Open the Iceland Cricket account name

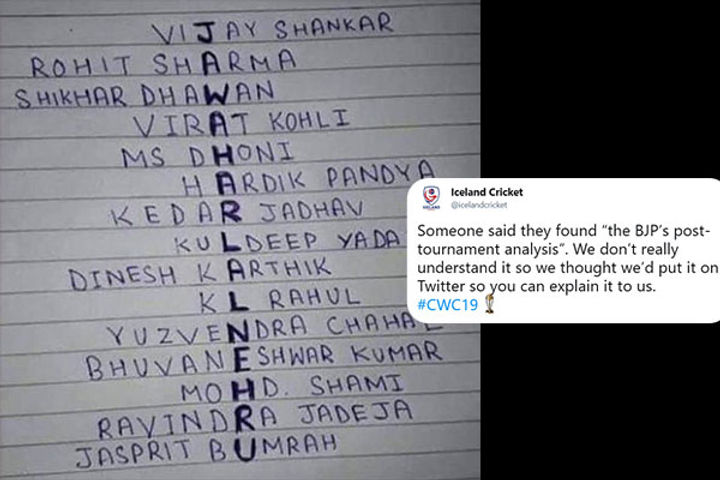pyautogui.click(x=486, y=191)
